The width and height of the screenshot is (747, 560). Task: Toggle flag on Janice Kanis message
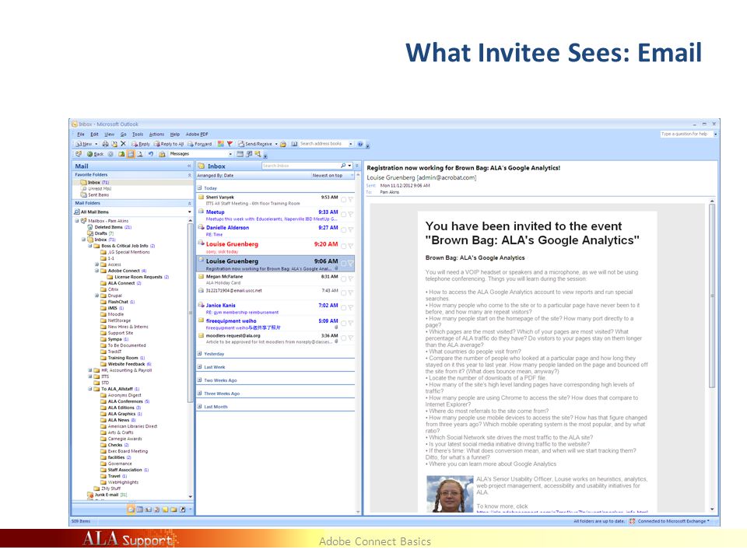tap(351, 308)
